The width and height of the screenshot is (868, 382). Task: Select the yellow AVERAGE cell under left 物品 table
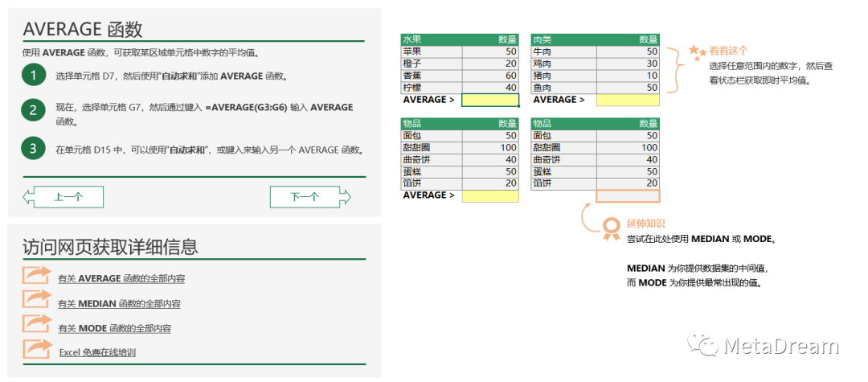point(490,195)
